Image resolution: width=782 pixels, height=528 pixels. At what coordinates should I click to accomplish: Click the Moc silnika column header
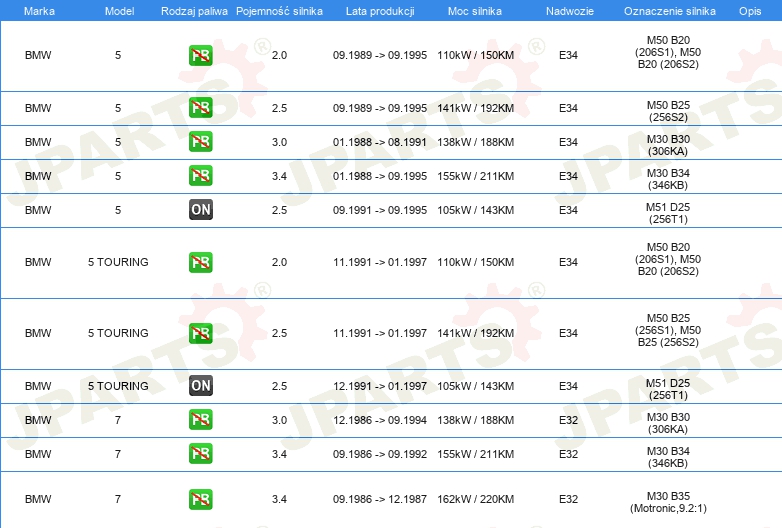(x=475, y=11)
